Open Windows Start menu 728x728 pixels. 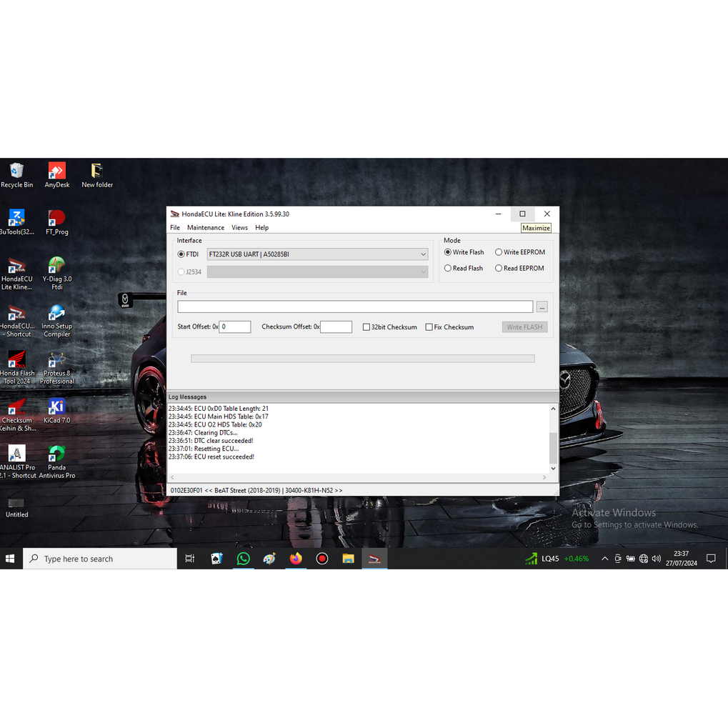click(x=10, y=559)
